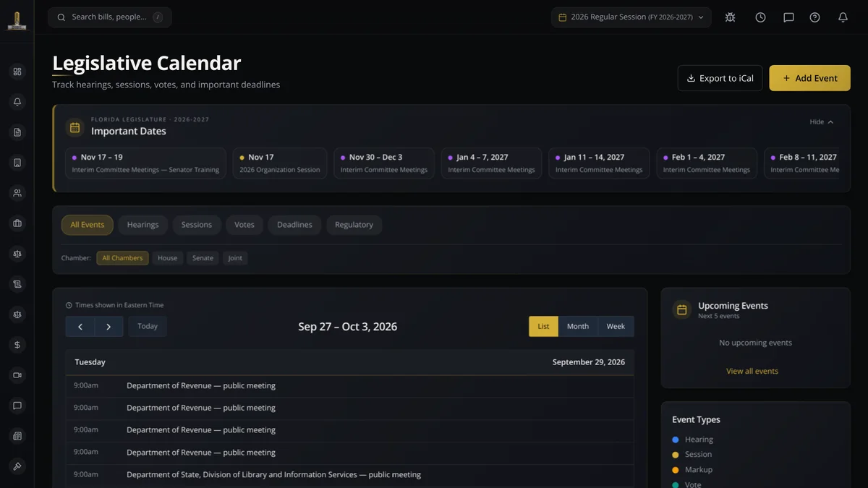Collapse Important Dates with the Hide chevron
Screen dimensions: 868x488
tap(822, 122)
